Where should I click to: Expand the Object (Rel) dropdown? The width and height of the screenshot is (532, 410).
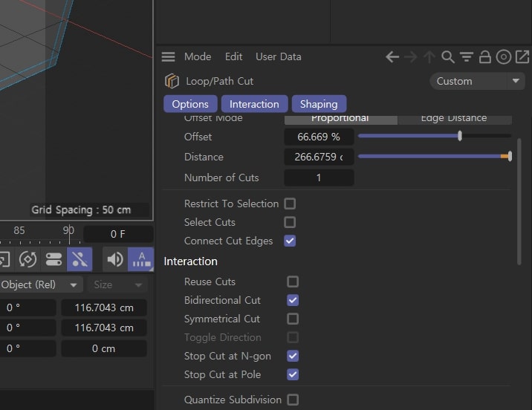click(x=41, y=285)
